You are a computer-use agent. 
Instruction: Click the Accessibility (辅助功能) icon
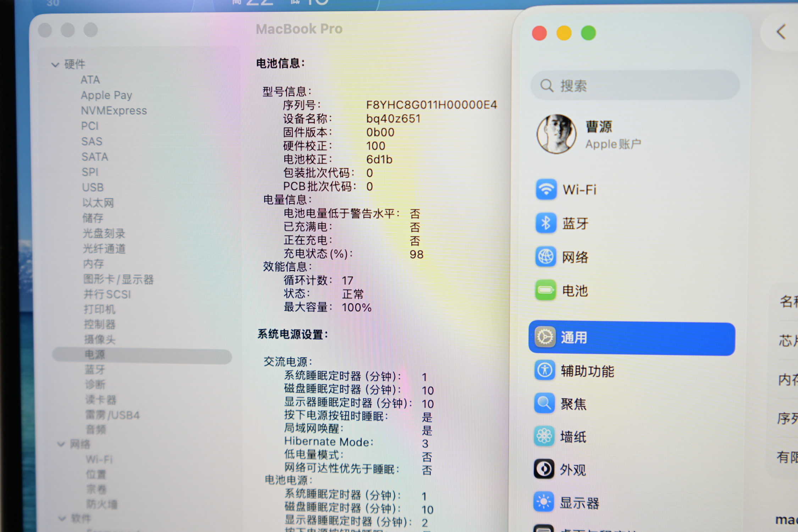544,371
